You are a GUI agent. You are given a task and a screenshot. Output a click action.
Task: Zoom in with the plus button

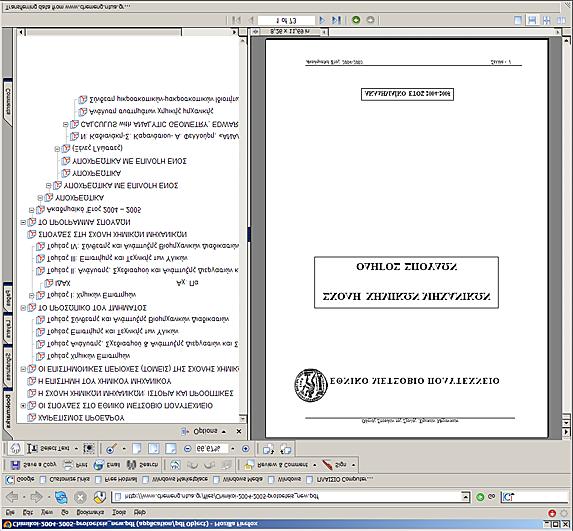click(246, 448)
